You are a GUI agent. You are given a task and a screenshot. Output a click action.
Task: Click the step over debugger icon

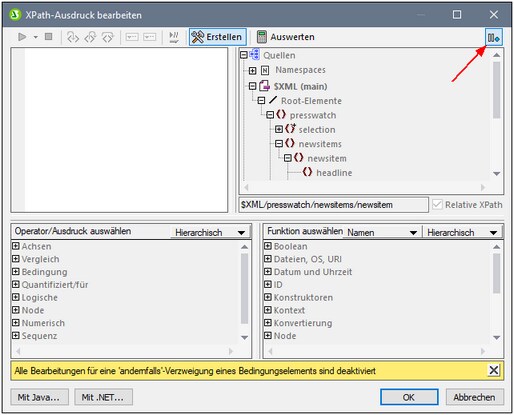pyautogui.click(x=107, y=37)
